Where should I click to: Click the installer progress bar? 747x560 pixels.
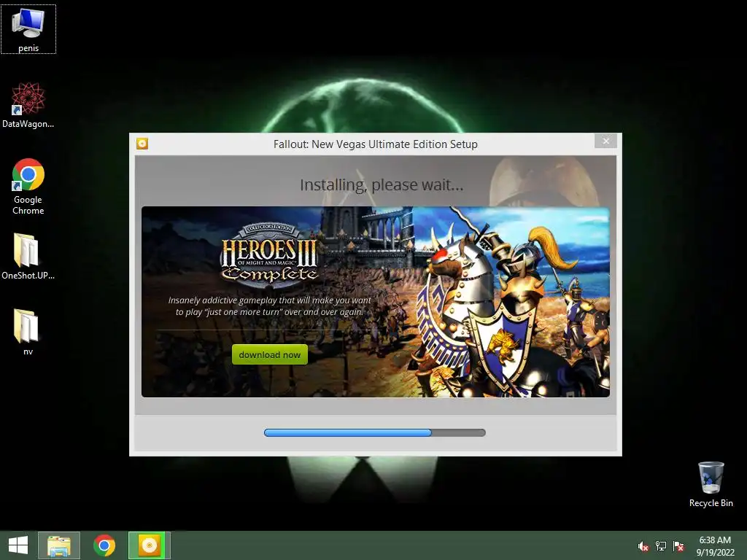[375, 433]
